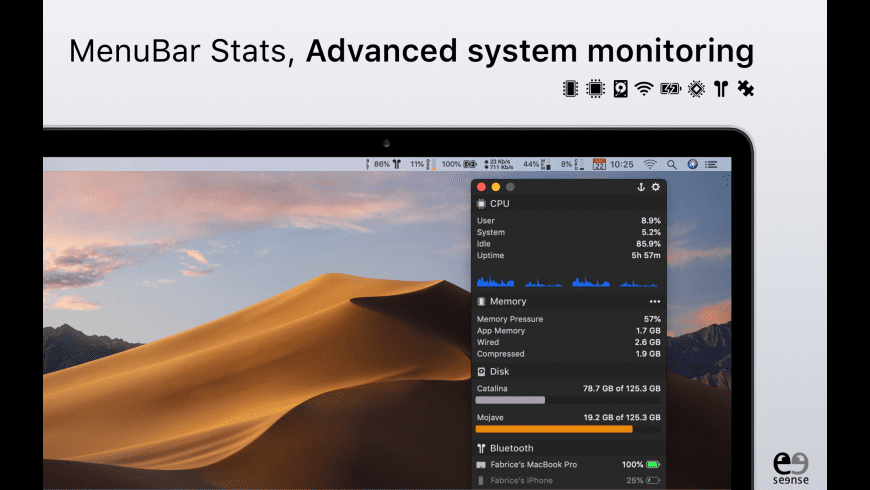The height and width of the screenshot is (490, 870).
Task: Click the System 5.2% row
Action: point(569,233)
